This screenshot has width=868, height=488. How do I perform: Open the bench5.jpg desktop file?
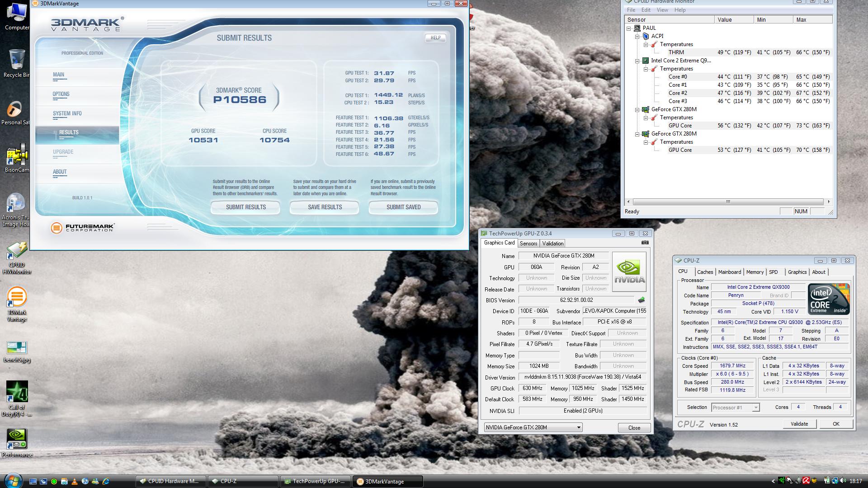click(x=17, y=352)
